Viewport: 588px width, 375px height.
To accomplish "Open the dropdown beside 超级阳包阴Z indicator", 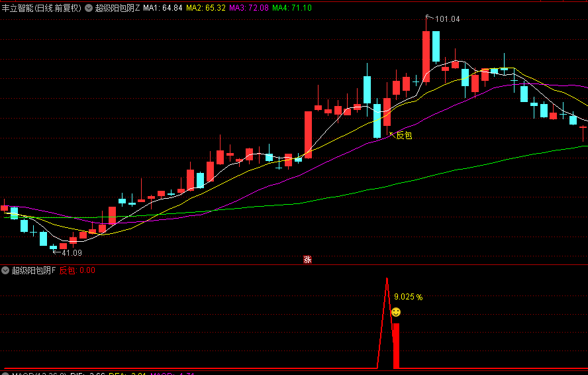I will click(x=89, y=8).
